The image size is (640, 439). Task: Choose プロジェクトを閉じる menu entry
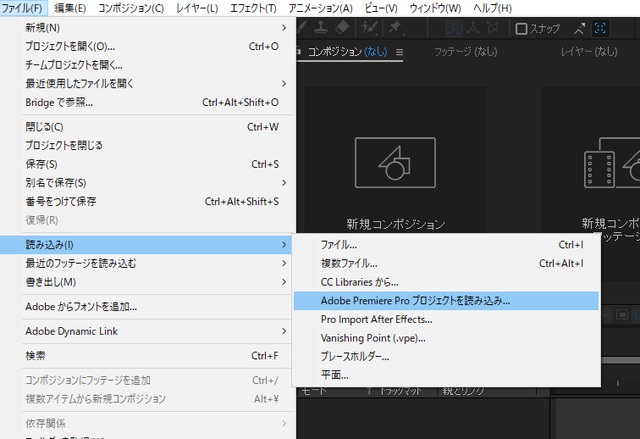148,145
